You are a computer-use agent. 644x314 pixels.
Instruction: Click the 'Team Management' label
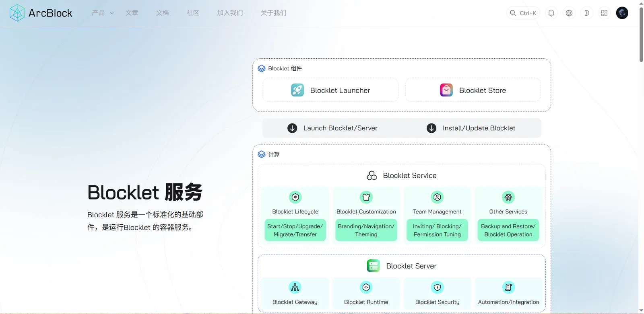(x=437, y=211)
